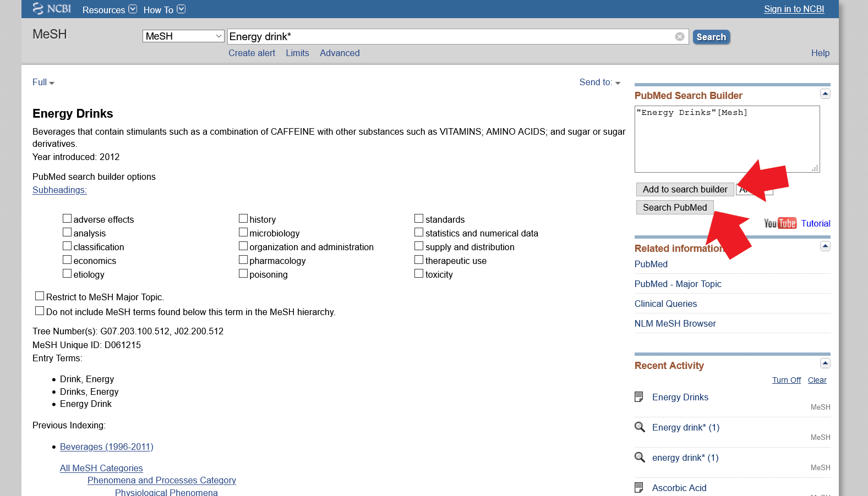Viewport: 868px width, 496px height.
Task: Open the Create alert link
Action: click(252, 53)
